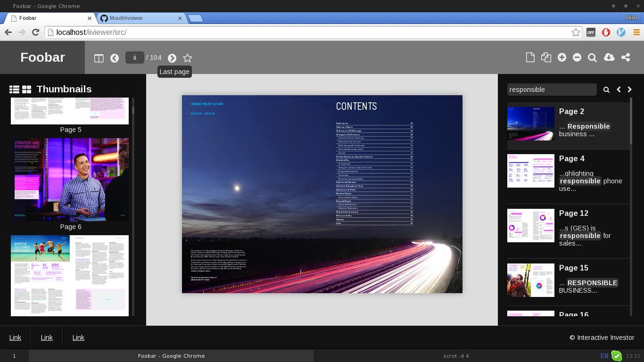Click the Thumbnails panel heading
The width and height of the screenshot is (644, 362).
coord(64,89)
